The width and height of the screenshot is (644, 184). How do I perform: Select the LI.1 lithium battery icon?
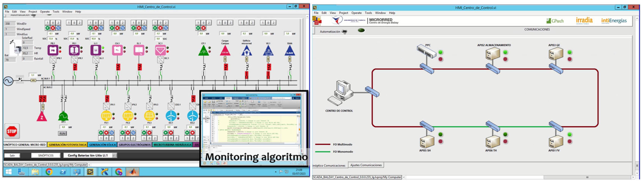click(96, 50)
